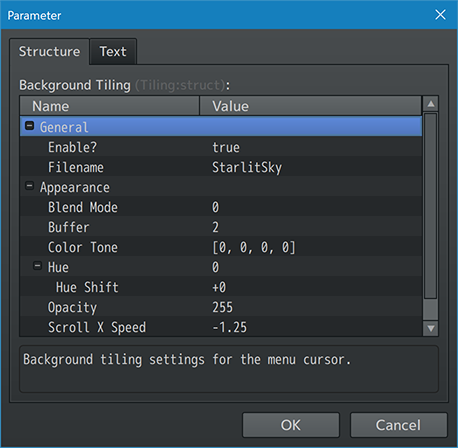This screenshot has width=458, height=448.
Task: Confirm with the OK button
Action: click(291, 425)
